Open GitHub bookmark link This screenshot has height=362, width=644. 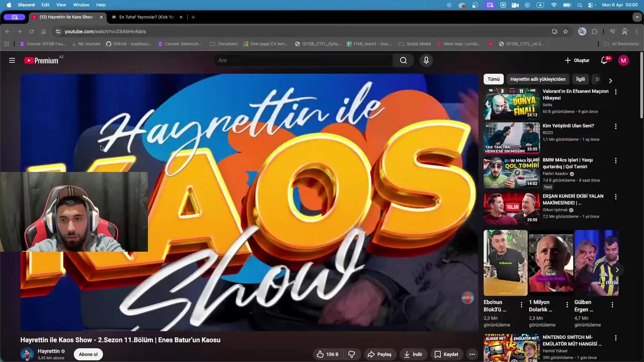[x=128, y=44]
